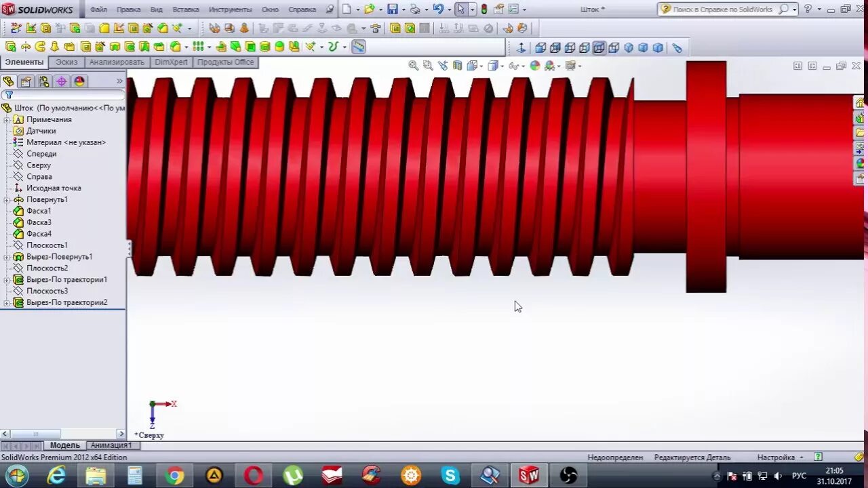868x488 pixels.
Task: Click the green curves tool icon
Action: point(333,47)
